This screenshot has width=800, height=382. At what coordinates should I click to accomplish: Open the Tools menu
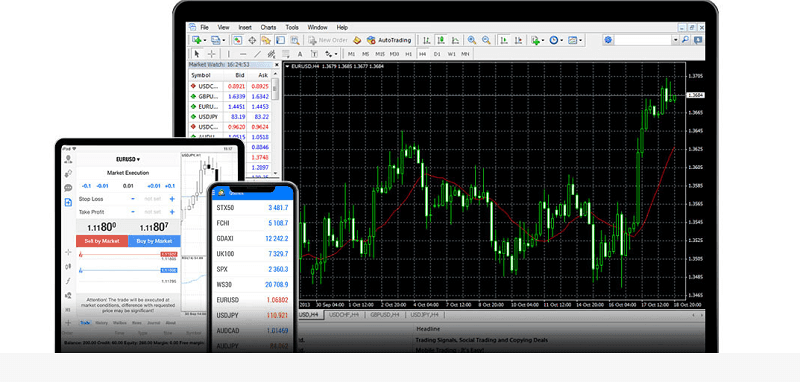tap(292, 27)
